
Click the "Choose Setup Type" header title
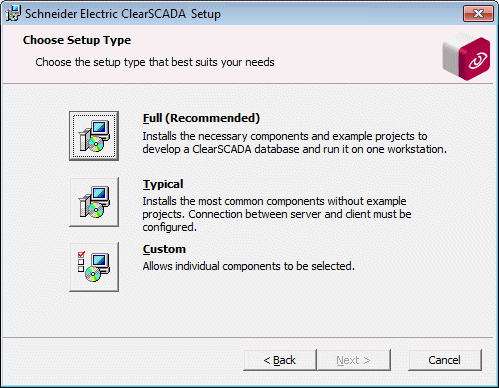(x=77, y=40)
